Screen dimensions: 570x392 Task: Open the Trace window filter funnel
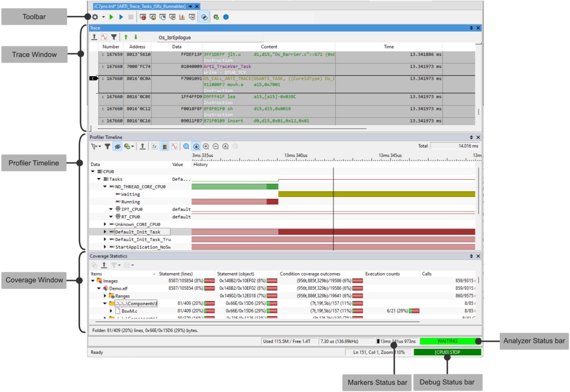point(114,37)
